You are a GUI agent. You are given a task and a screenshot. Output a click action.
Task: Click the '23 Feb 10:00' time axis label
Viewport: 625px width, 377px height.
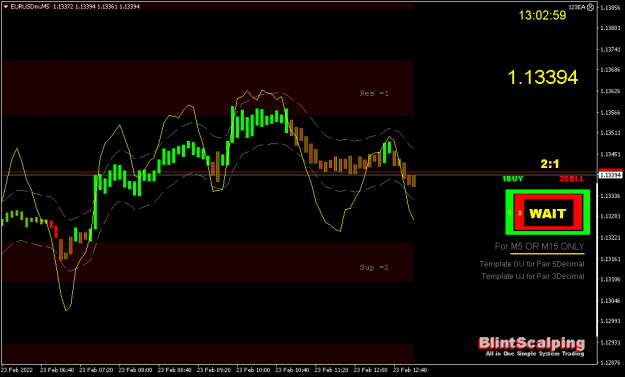253,370
